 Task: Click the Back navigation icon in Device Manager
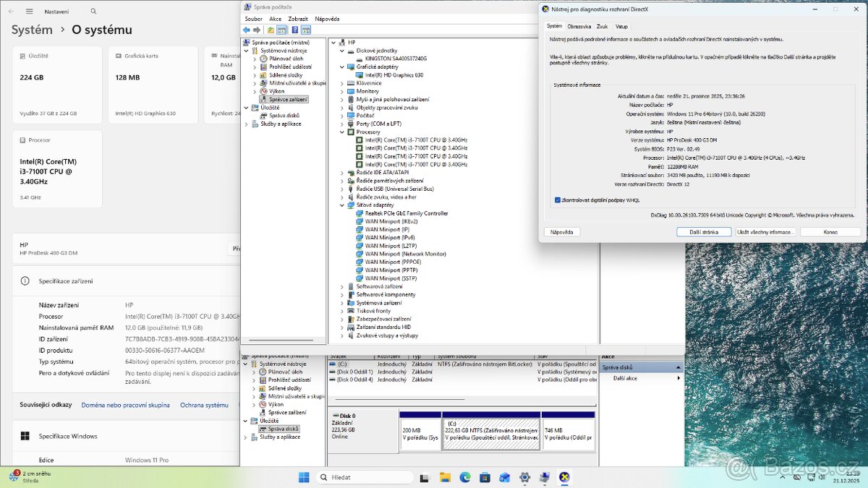247,30
